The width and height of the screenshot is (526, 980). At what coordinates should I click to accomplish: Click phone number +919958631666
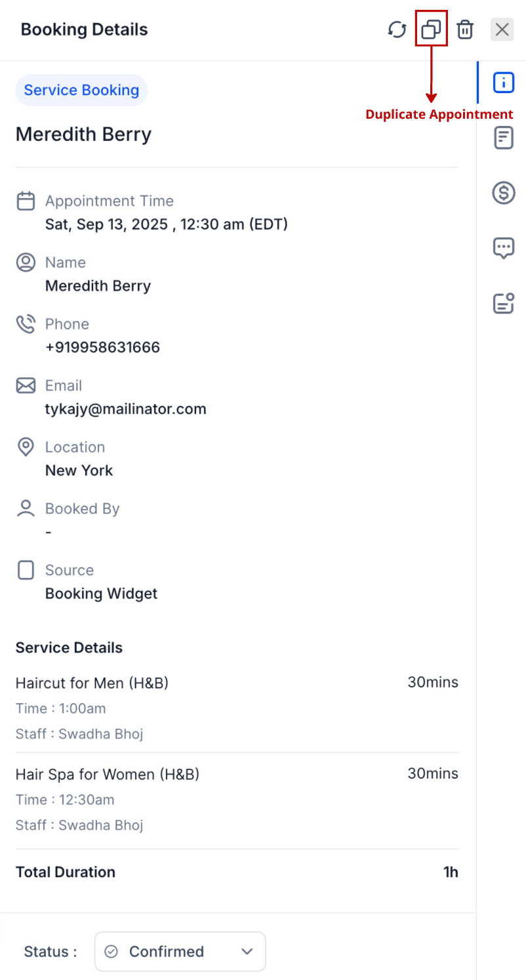coord(102,348)
